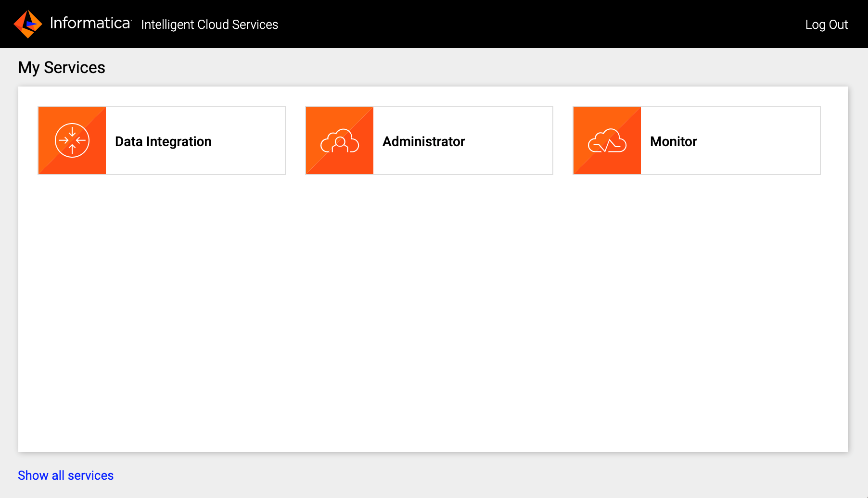The height and width of the screenshot is (498, 868).
Task: Show all services
Action: [66, 475]
